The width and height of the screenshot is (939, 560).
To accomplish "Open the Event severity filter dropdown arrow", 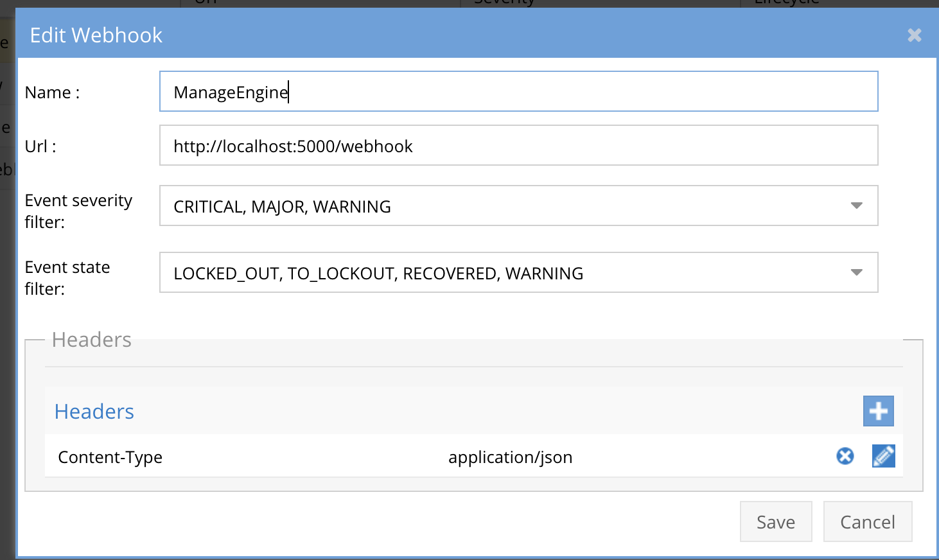I will [x=856, y=206].
